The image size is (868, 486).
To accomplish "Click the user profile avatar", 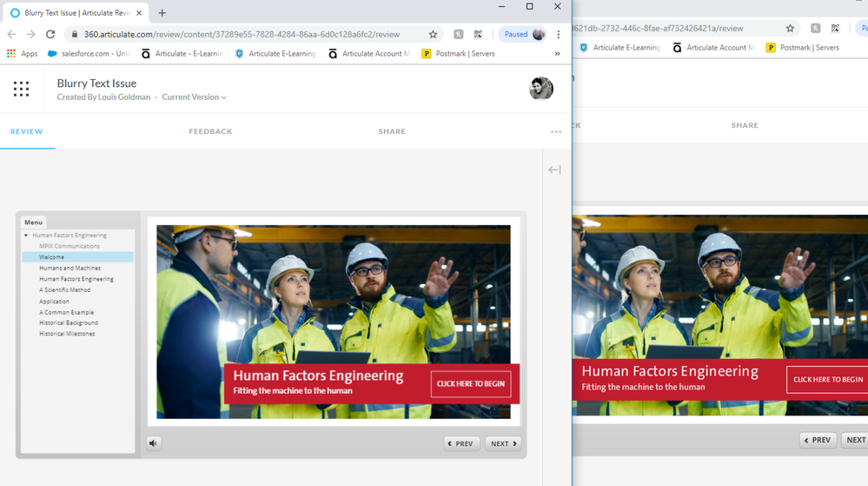I will tap(540, 89).
